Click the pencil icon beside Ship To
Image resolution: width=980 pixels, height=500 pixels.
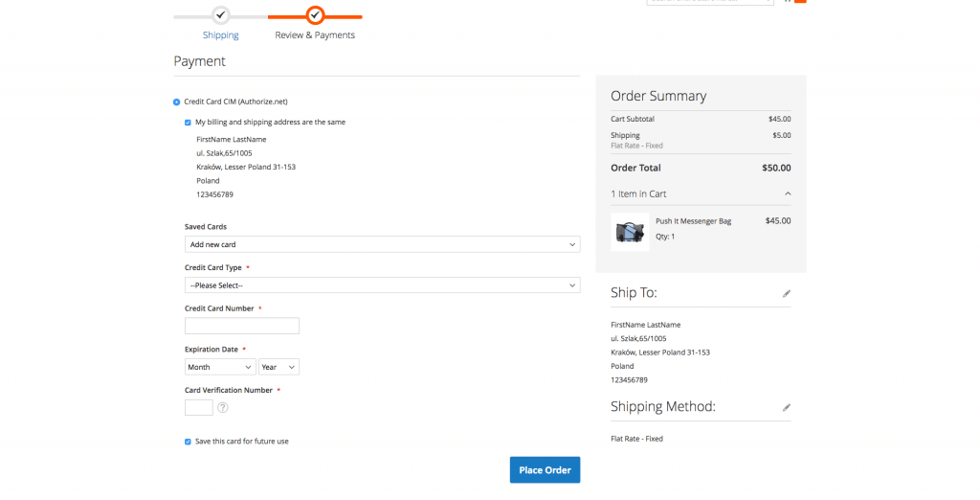coord(787,294)
